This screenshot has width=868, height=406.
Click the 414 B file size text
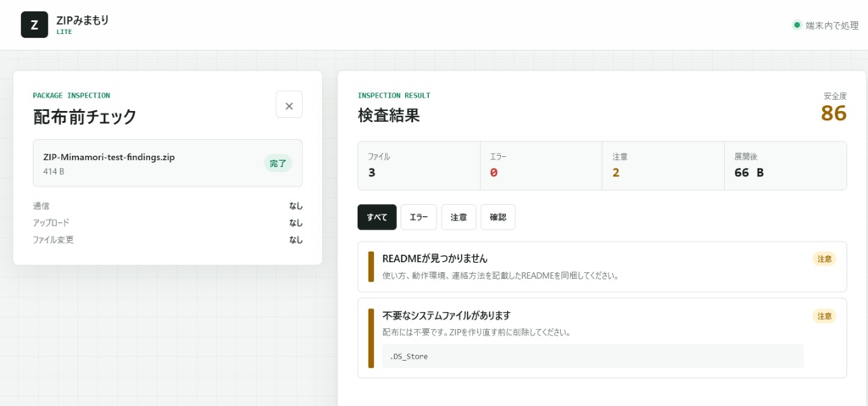click(x=53, y=172)
